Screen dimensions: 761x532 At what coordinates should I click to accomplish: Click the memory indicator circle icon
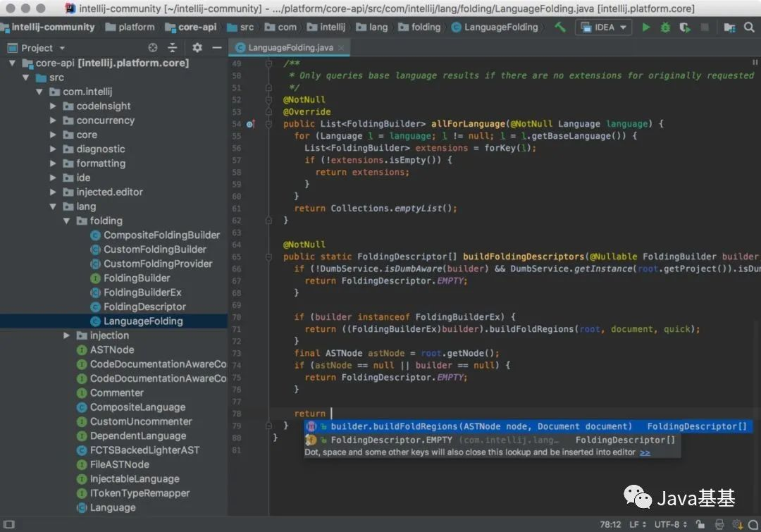753,524
